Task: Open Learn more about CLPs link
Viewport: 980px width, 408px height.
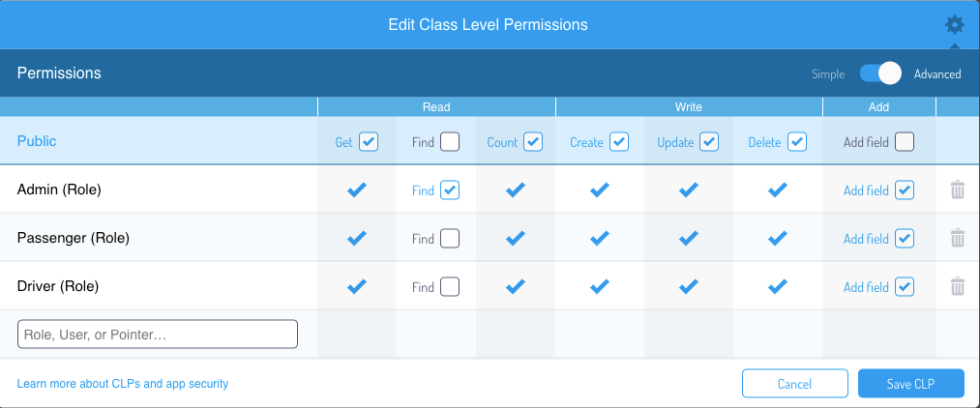Action: (x=123, y=384)
